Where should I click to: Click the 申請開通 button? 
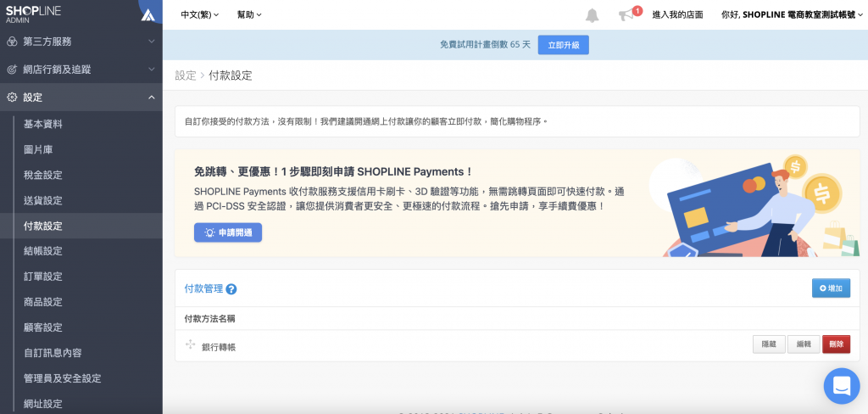point(228,232)
